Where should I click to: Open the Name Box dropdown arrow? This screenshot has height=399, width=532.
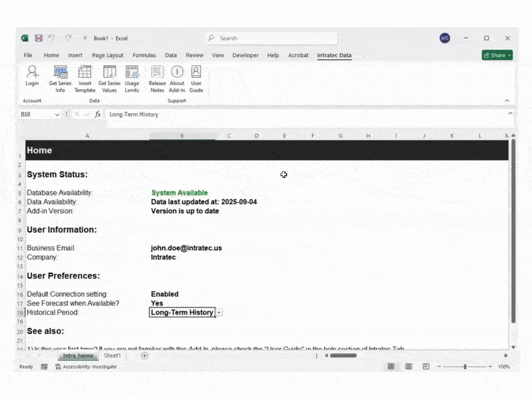coord(57,114)
